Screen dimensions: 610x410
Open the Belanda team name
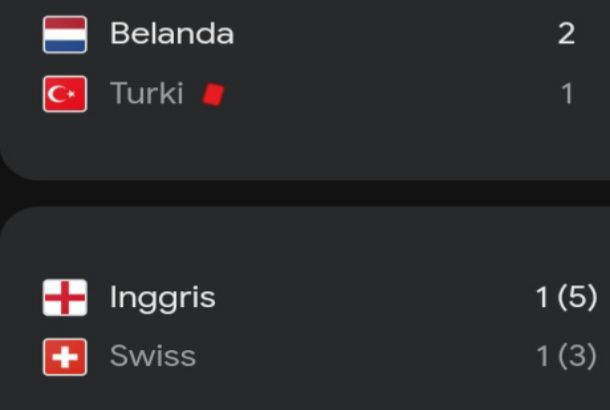click(171, 34)
